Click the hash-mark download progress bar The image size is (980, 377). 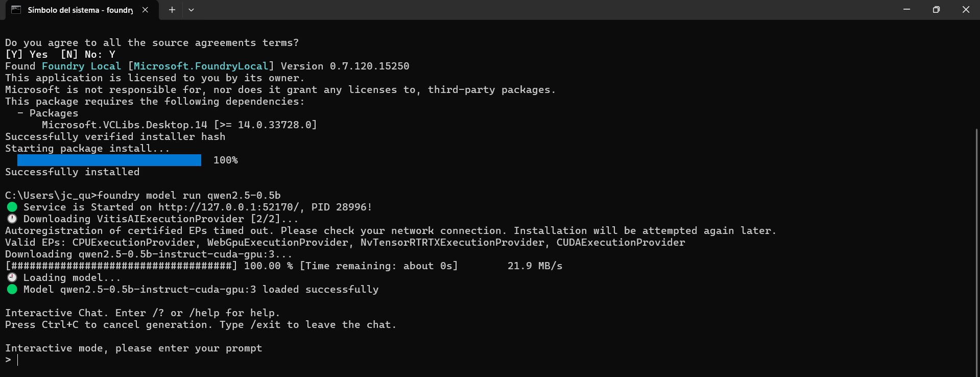(121, 266)
